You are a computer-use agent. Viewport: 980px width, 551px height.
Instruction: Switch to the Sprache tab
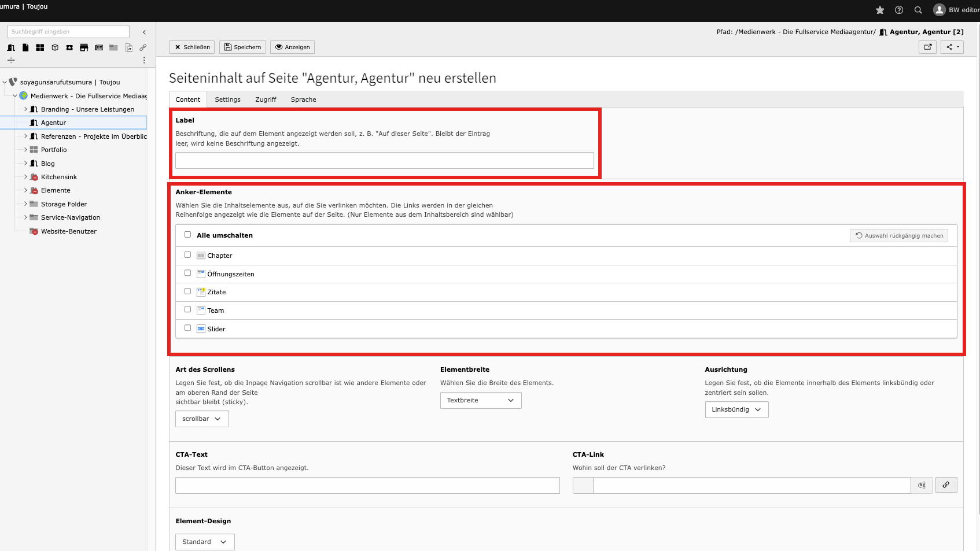click(303, 99)
